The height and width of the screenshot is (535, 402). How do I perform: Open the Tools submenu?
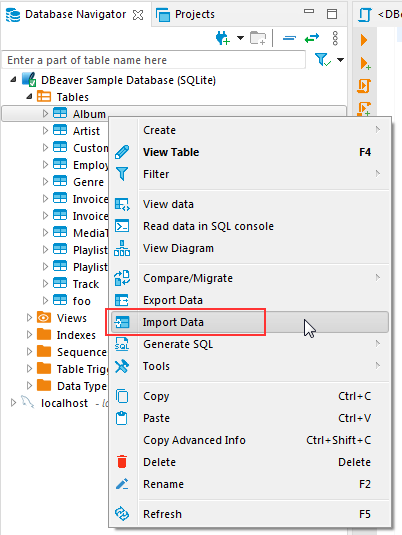tap(249, 366)
